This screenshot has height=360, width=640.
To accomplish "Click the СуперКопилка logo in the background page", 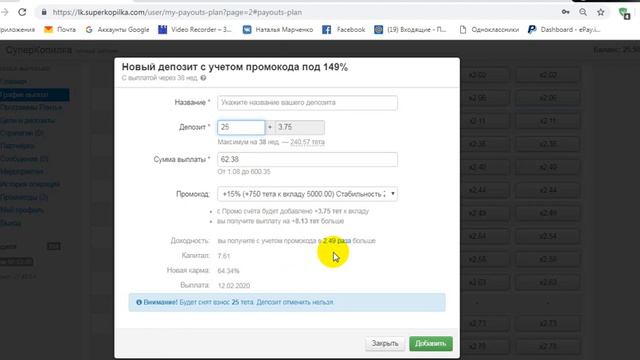I will pyautogui.click(x=38, y=50).
